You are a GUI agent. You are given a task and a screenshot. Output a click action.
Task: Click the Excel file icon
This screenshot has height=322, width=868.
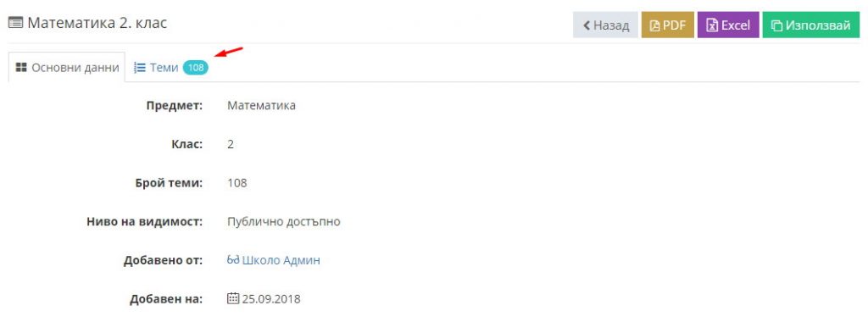click(712, 25)
